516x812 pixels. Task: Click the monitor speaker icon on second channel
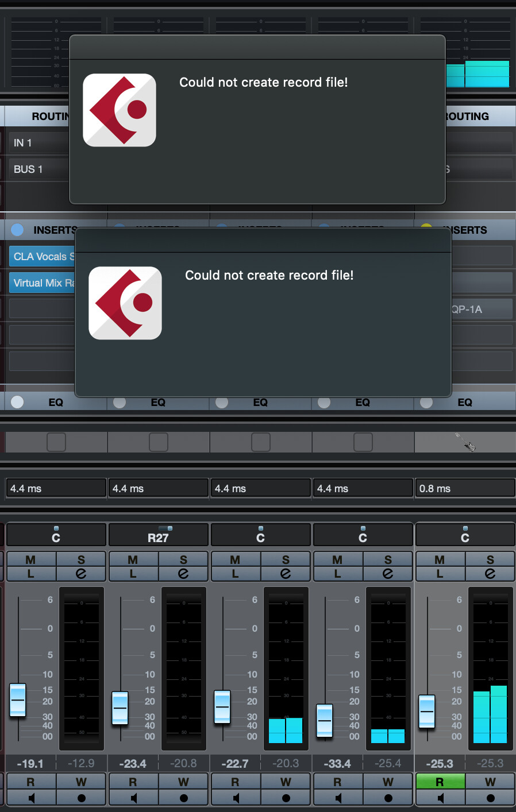[133, 798]
